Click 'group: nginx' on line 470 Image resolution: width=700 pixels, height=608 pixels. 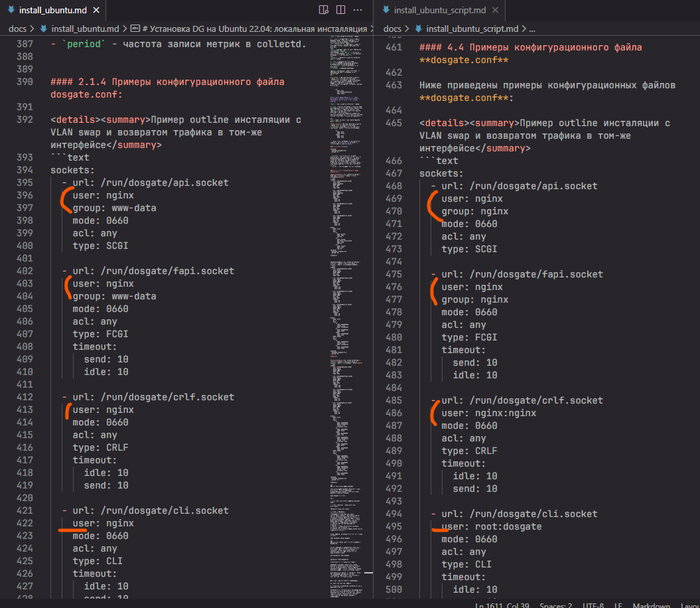click(x=475, y=211)
